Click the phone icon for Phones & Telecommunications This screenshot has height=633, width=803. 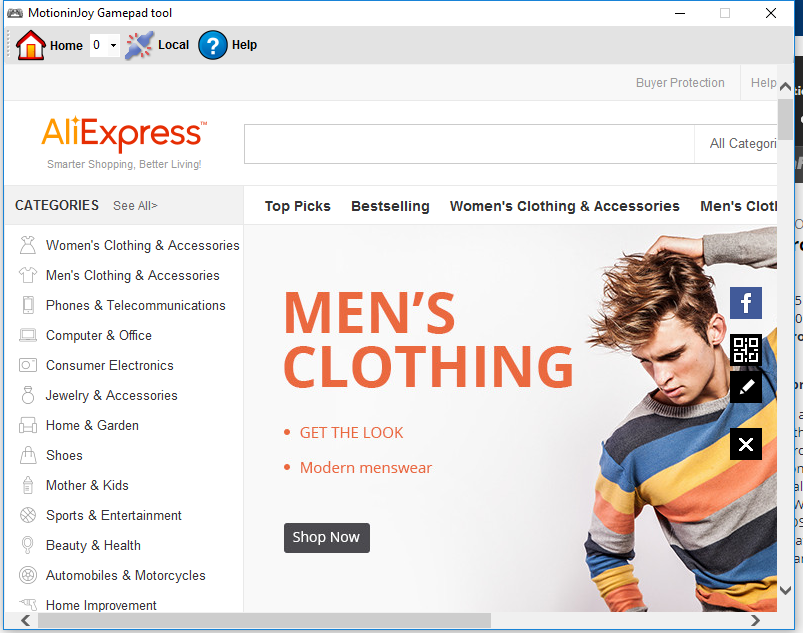(x=28, y=305)
